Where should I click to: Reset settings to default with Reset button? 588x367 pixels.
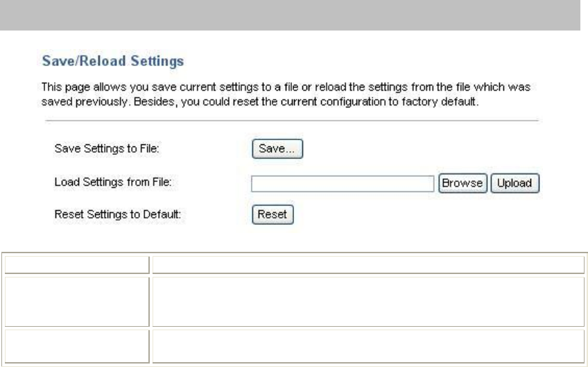[273, 214]
